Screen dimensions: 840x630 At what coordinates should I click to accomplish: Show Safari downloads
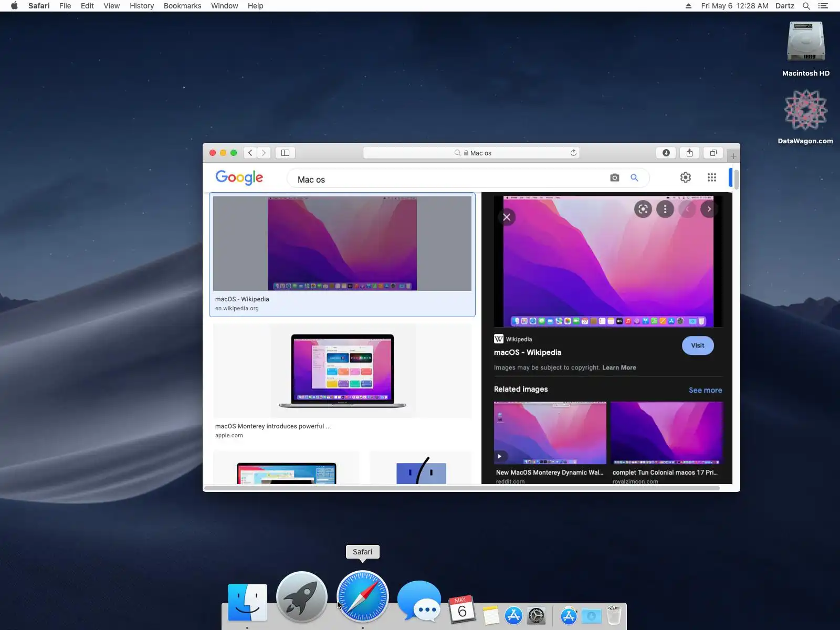click(x=666, y=153)
